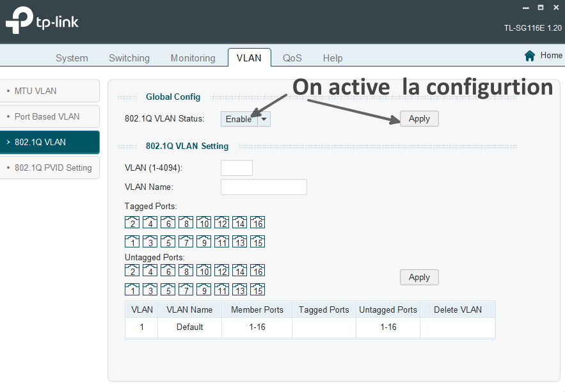Select untagged port 15 icon

coord(257,290)
